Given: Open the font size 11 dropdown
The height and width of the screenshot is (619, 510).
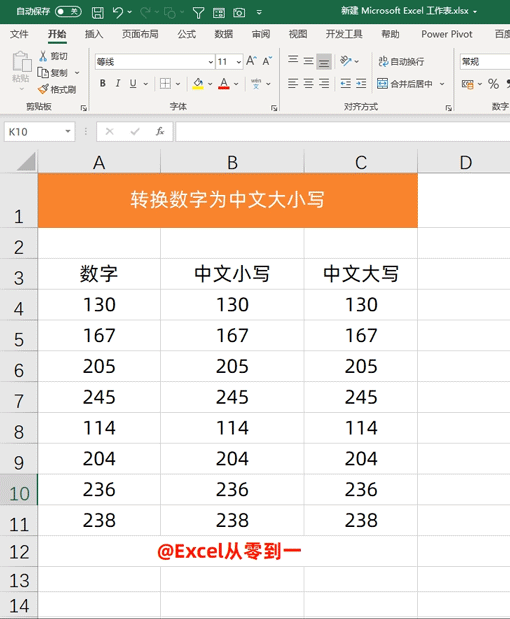Looking at the screenshot, I should tap(238, 62).
